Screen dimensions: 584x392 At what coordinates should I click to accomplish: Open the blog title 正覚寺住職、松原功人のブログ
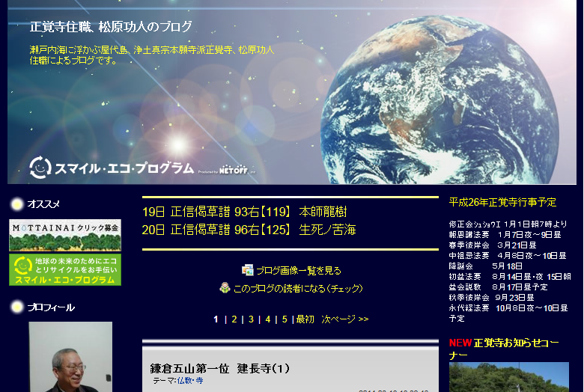[x=111, y=26]
